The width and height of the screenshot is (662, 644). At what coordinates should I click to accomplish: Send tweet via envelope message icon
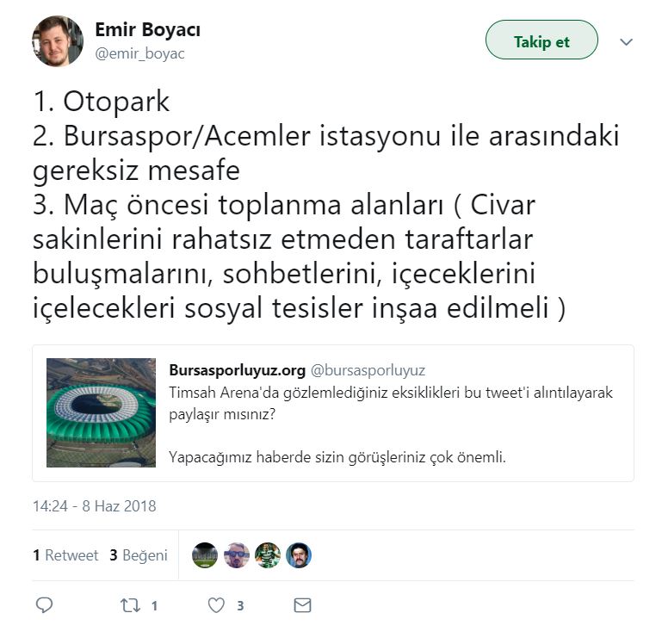click(302, 605)
